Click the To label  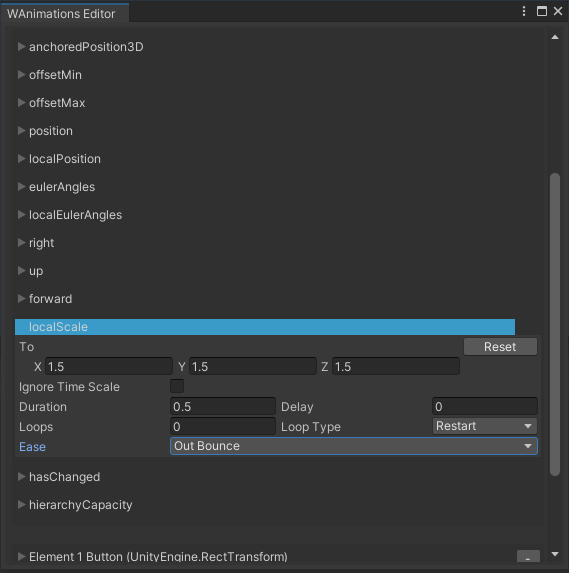pos(26,347)
